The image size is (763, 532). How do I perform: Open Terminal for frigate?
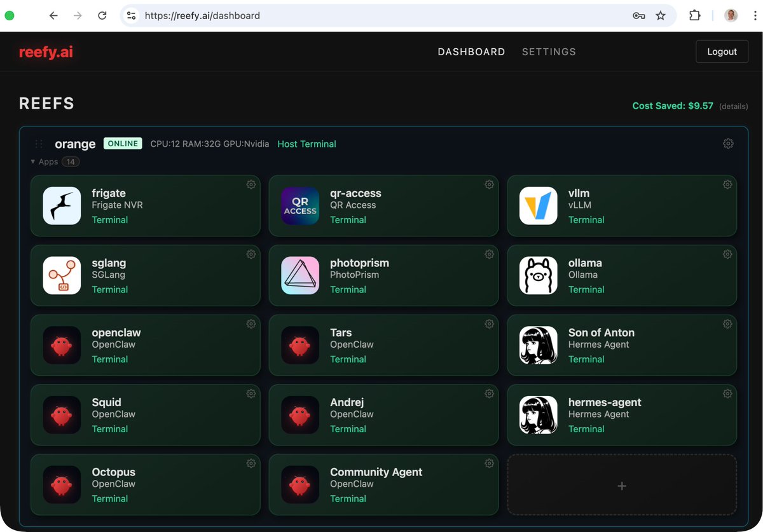pyautogui.click(x=110, y=220)
